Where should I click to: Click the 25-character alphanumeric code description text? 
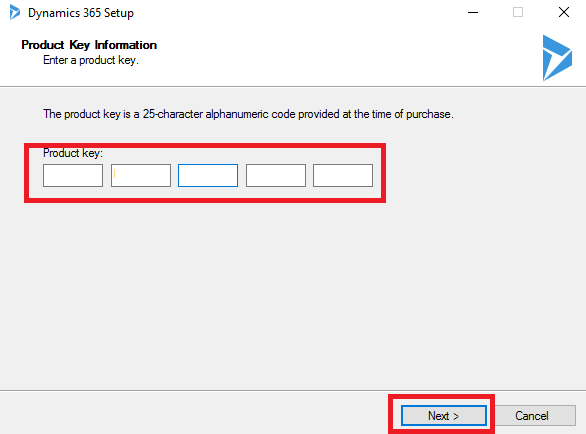pyautogui.click(x=248, y=114)
